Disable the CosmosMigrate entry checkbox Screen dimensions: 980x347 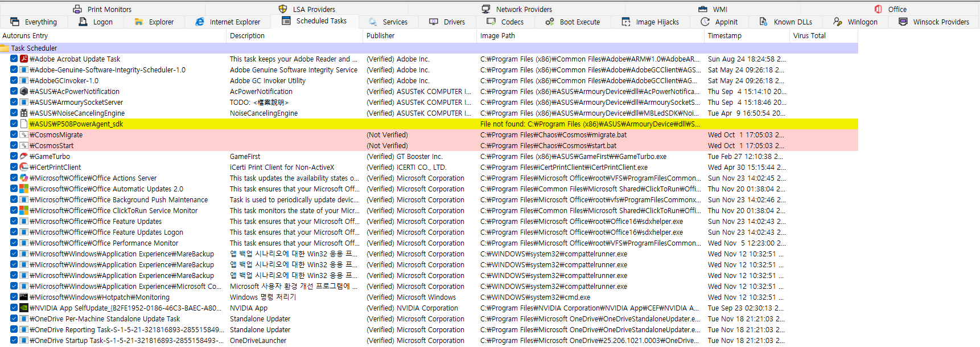coord(14,134)
